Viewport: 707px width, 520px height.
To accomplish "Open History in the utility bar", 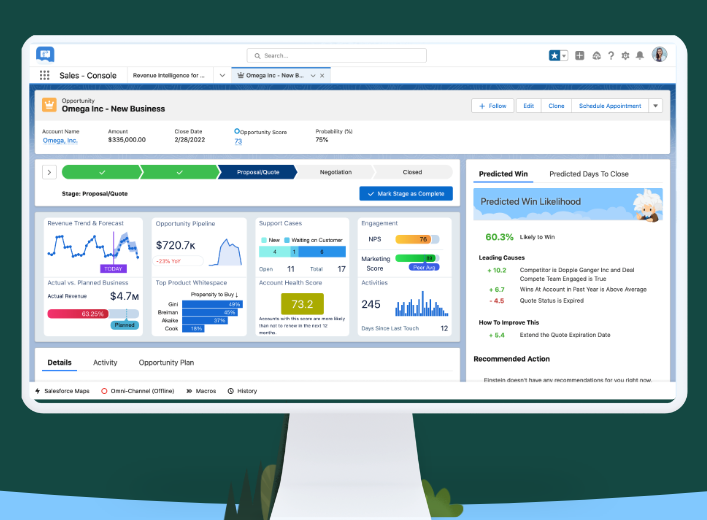I will coord(242,391).
